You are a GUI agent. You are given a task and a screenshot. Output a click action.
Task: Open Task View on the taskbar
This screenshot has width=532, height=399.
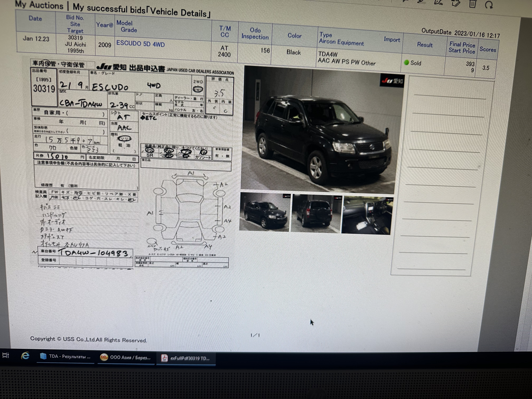click(x=6, y=355)
